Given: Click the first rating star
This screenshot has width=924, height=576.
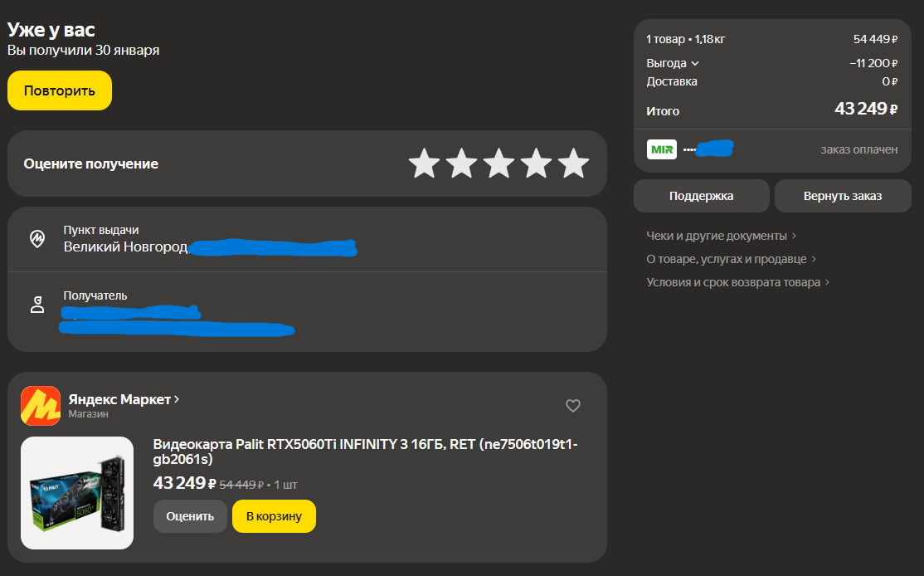Looking at the screenshot, I should (424, 164).
